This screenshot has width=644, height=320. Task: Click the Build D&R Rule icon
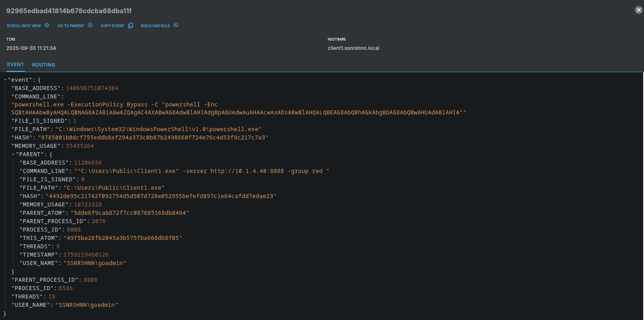(x=176, y=25)
